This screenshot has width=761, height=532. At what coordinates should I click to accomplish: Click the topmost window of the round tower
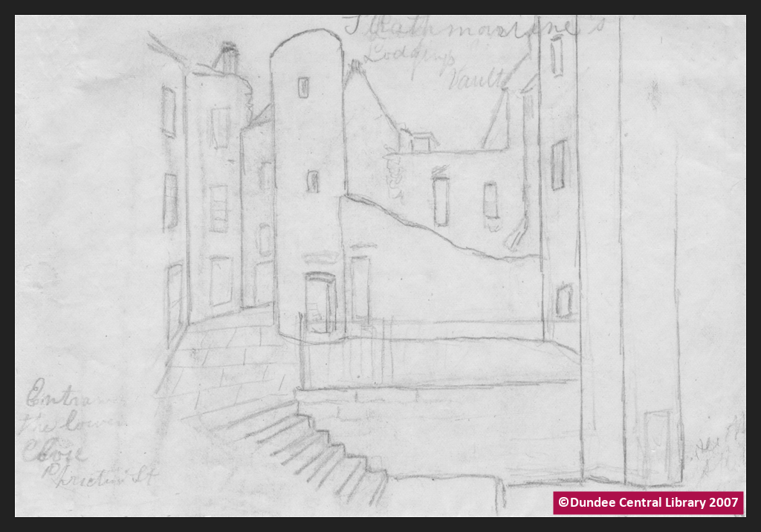(303, 88)
